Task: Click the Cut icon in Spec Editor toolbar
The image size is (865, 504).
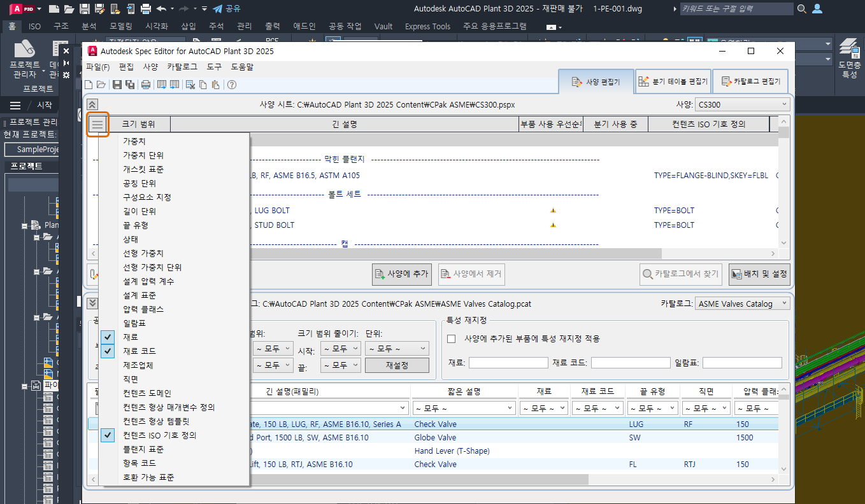Action: coord(190,85)
